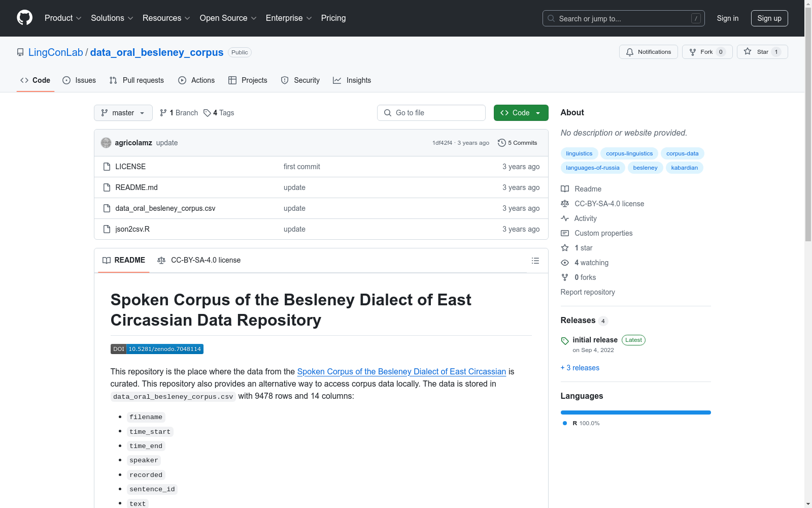Click the search magnifier icon in header
This screenshot has height=508, width=812.
coord(551,18)
